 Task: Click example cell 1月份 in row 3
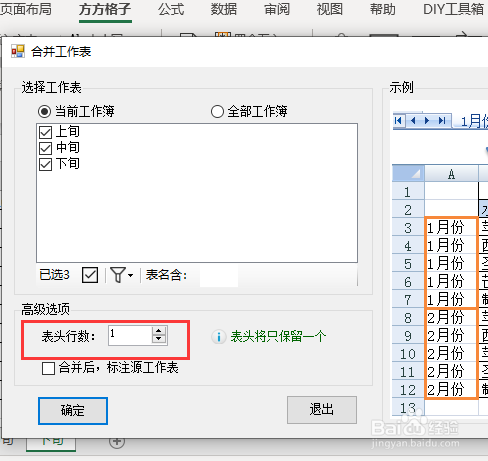[450, 228]
